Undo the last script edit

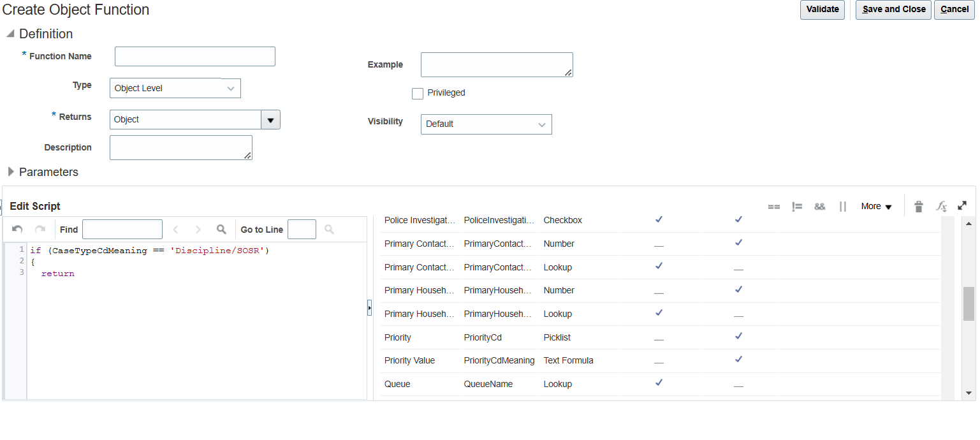16,229
